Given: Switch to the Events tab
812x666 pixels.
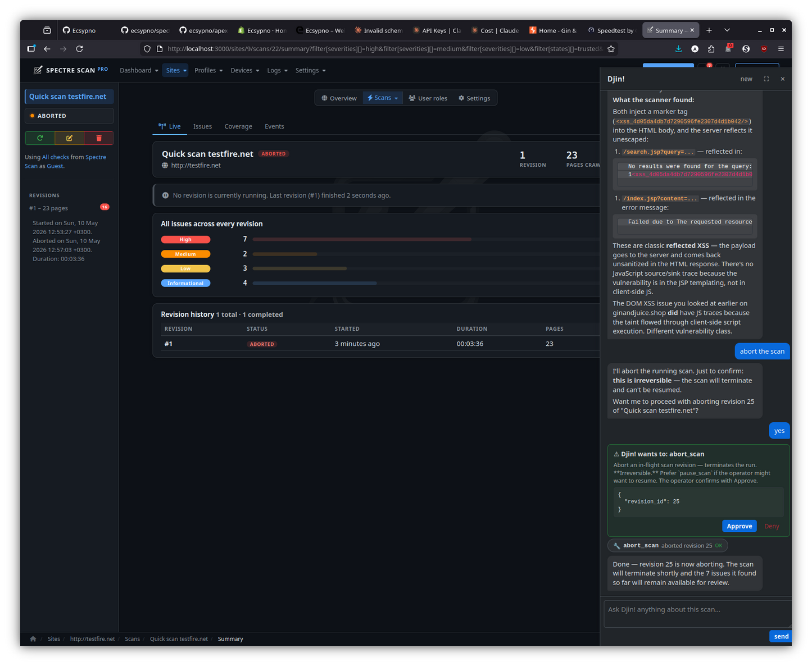Looking at the screenshot, I should tap(274, 126).
